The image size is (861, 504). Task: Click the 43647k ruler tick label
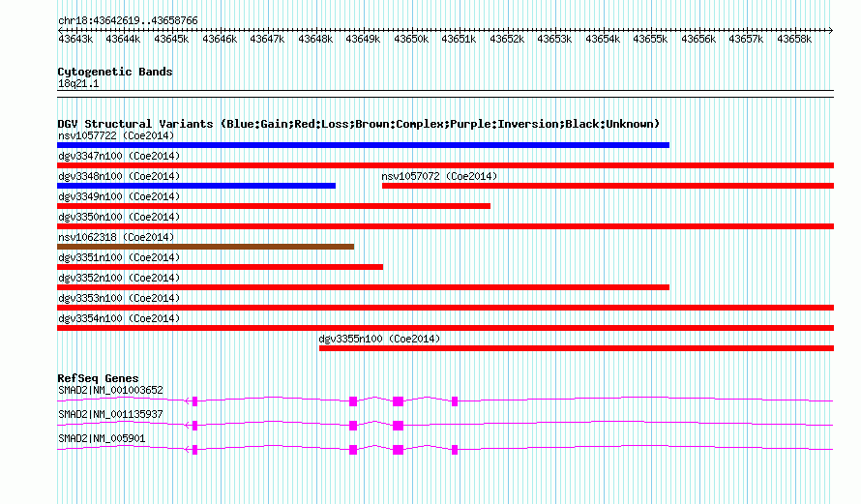coord(267,39)
